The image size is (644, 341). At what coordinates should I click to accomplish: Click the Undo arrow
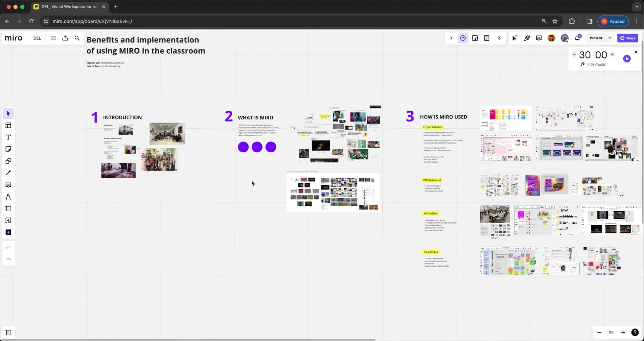click(8, 248)
